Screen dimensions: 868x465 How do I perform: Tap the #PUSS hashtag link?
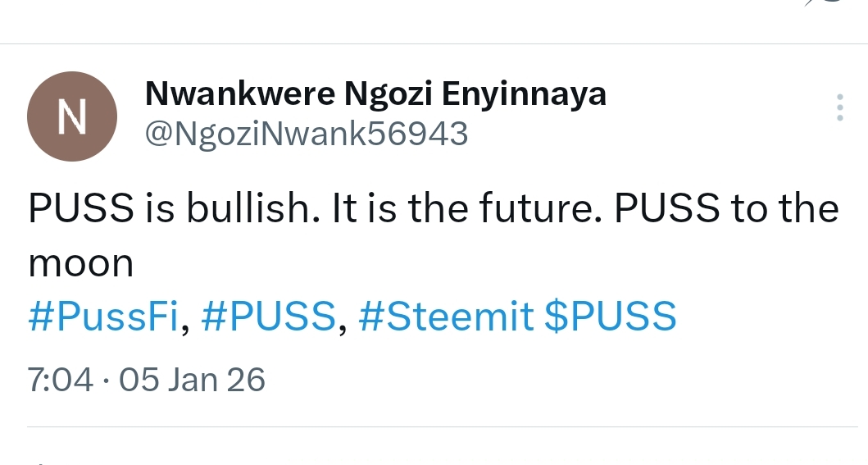tap(268, 317)
